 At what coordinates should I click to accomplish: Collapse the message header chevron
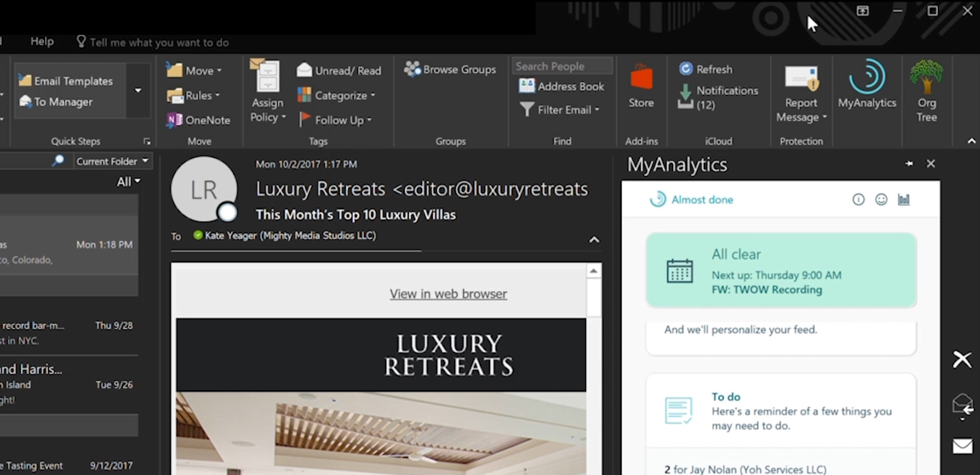pyautogui.click(x=594, y=240)
